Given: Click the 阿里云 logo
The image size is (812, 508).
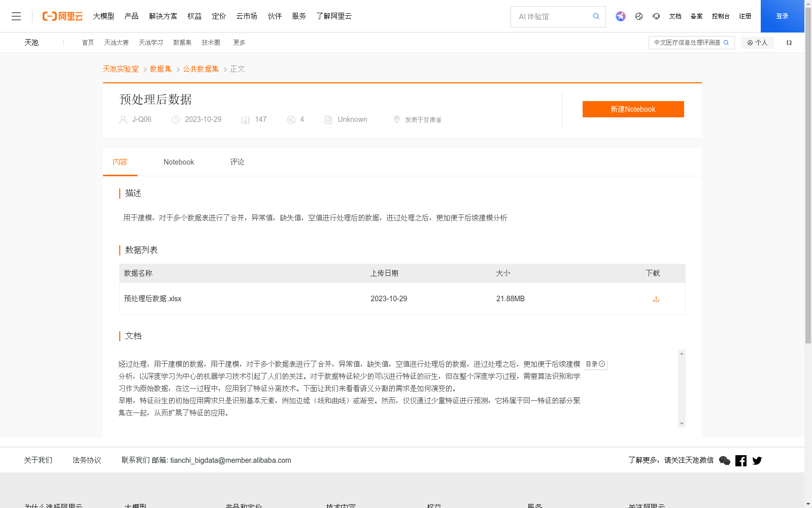Looking at the screenshot, I should click(62, 16).
